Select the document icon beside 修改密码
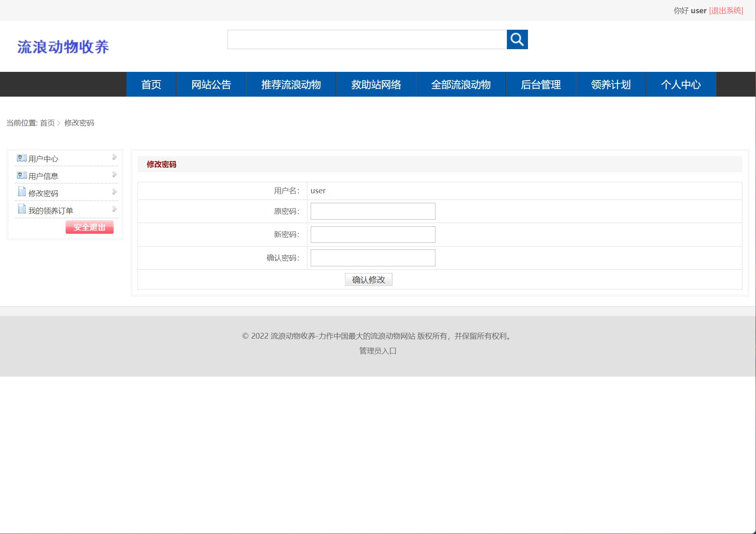This screenshot has width=756, height=534. (21, 192)
